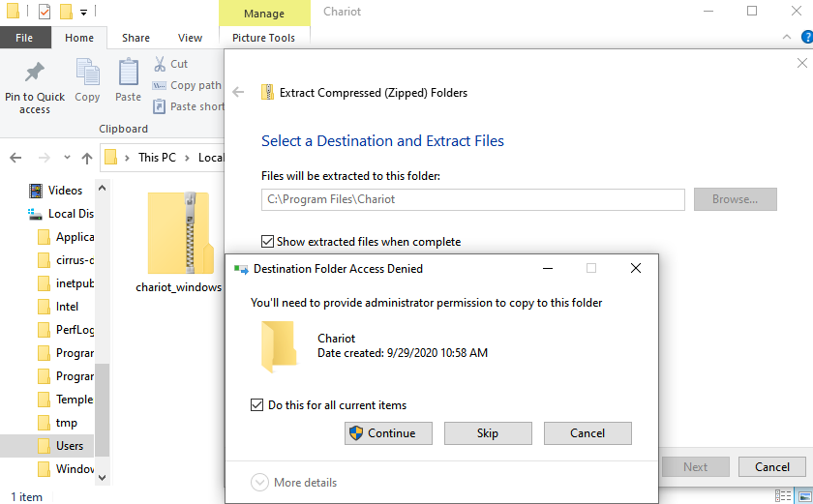Open recent locations dropdown arrow
This screenshot has height=504, width=813.
pyautogui.click(x=67, y=157)
